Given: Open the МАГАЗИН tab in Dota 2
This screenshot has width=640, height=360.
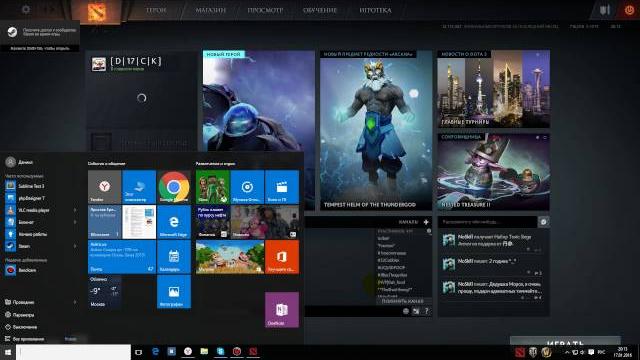Looking at the screenshot, I should pyautogui.click(x=211, y=10).
